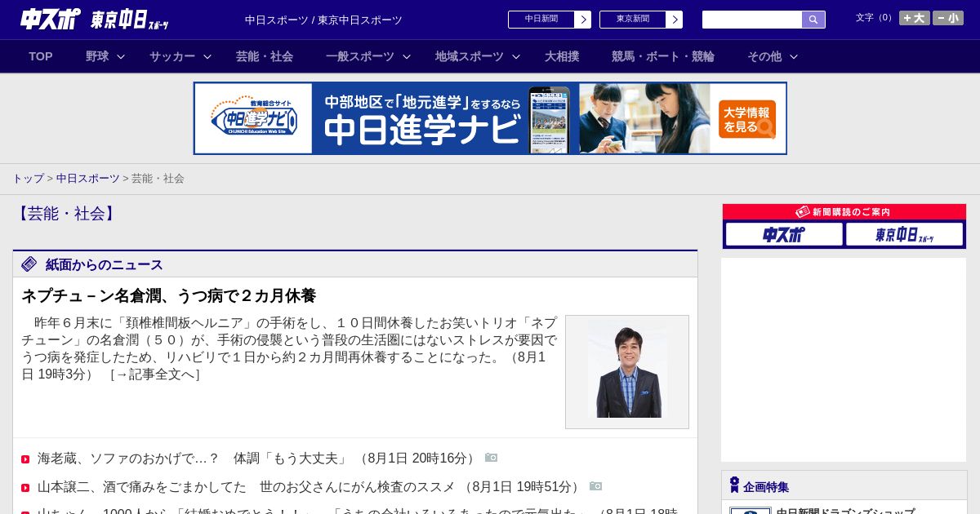Open the 山本譲二 がん検査 article link
Screen dimensions: 980x514
point(310,487)
